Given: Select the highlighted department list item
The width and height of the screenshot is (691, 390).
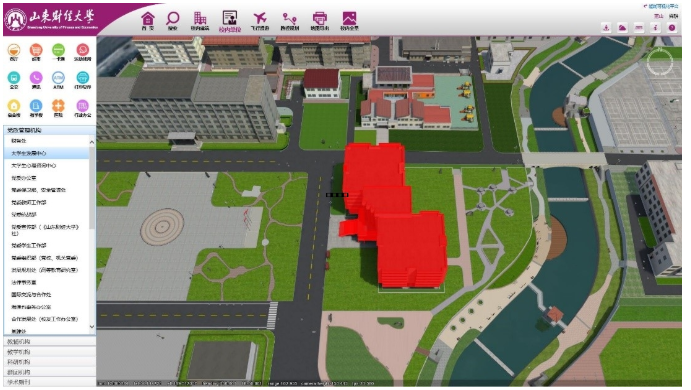Looking at the screenshot, I should 47,153.
